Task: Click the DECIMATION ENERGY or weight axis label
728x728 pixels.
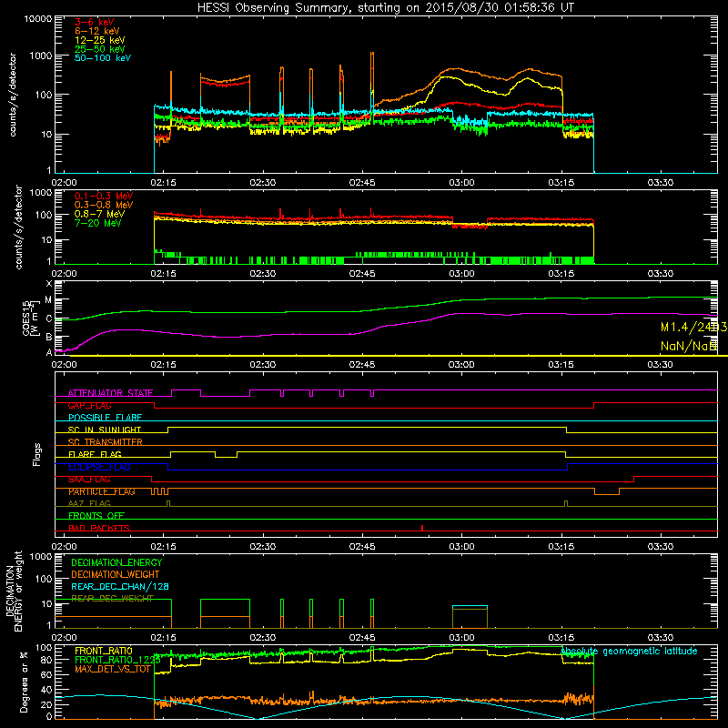Action: 14,591
